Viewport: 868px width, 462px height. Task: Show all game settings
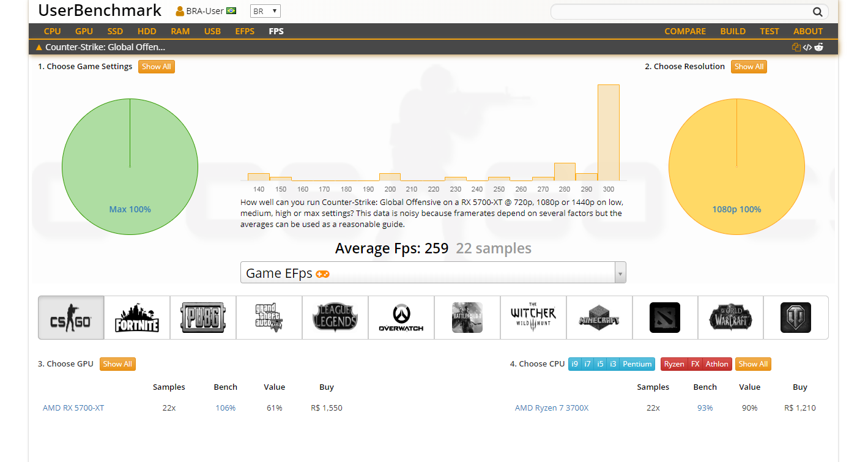click(157, 67)
